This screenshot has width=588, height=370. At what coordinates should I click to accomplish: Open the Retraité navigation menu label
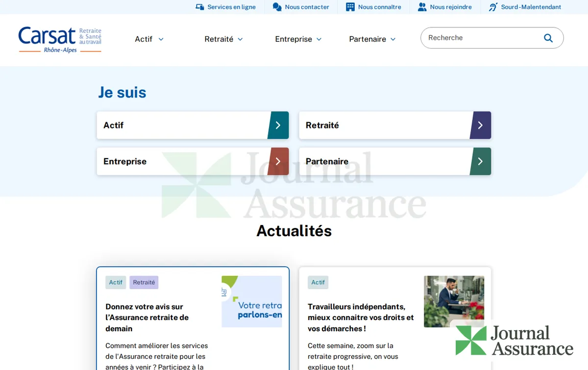[219, 39]
